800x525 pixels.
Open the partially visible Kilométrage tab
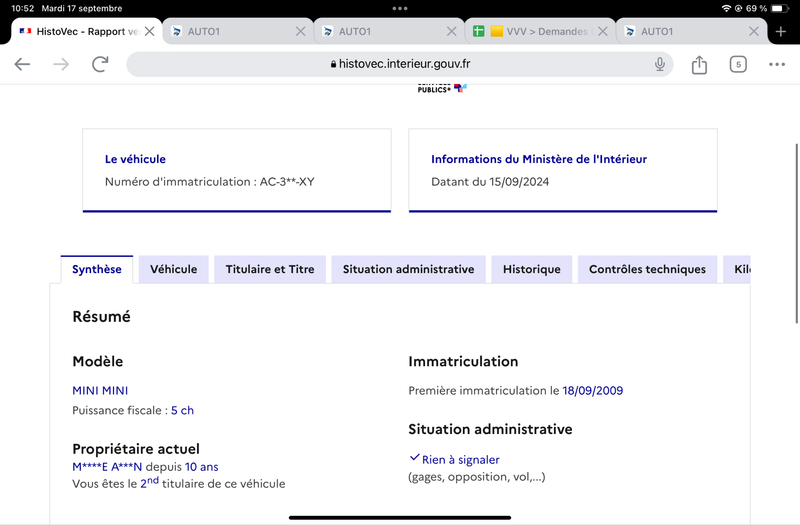(737, 269)
